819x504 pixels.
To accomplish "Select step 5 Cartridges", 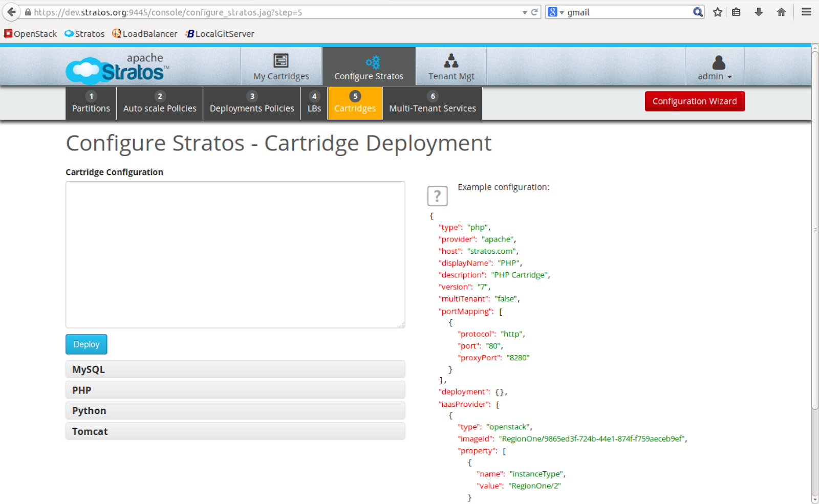I will point(355,103).
